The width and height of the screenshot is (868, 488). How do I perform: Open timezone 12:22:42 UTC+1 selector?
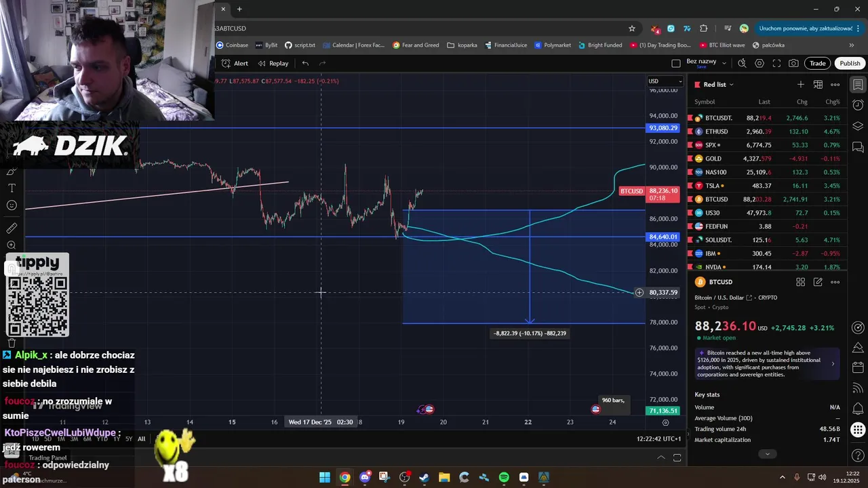[x=658, y=439]
